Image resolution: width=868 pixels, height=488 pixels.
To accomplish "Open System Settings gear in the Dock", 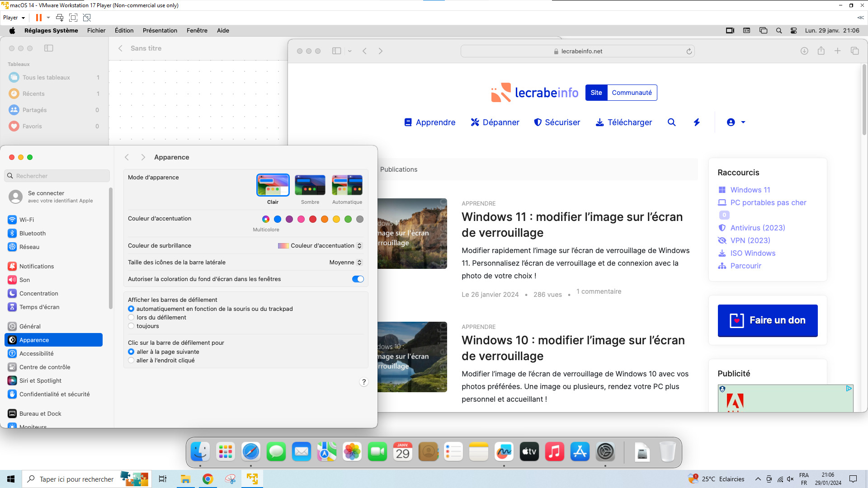I will (605, 451).
